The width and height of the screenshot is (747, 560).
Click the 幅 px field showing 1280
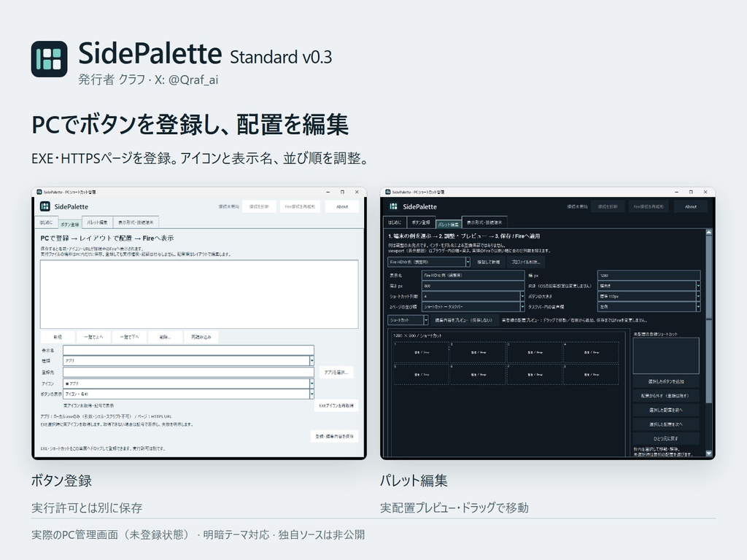pos(649,275)
